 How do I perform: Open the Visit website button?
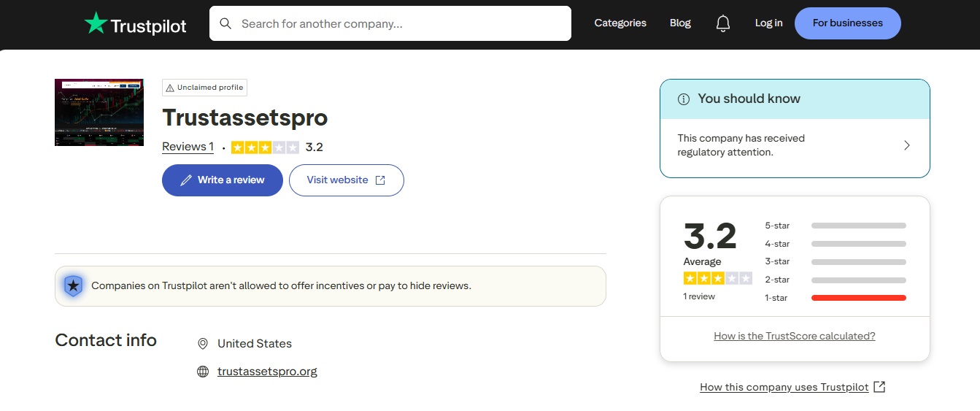(346, 180)
